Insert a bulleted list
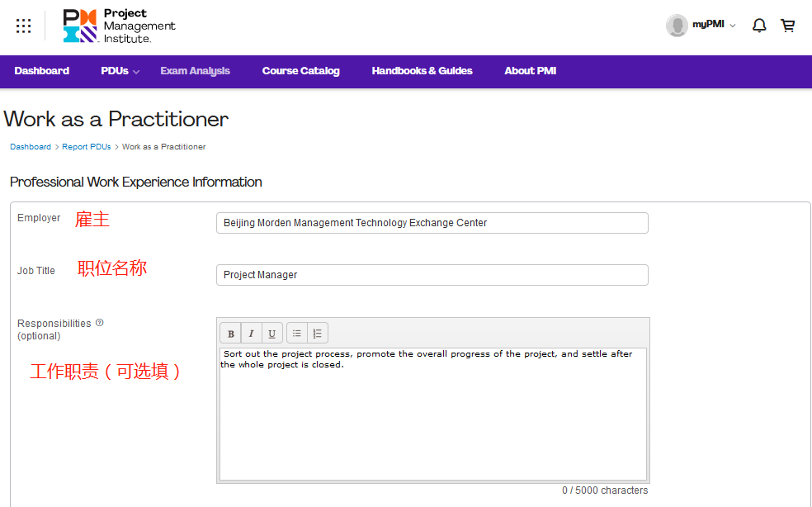The height and width of the screenshot is (507, 812). pyautogui.click(x=297, y=334)
